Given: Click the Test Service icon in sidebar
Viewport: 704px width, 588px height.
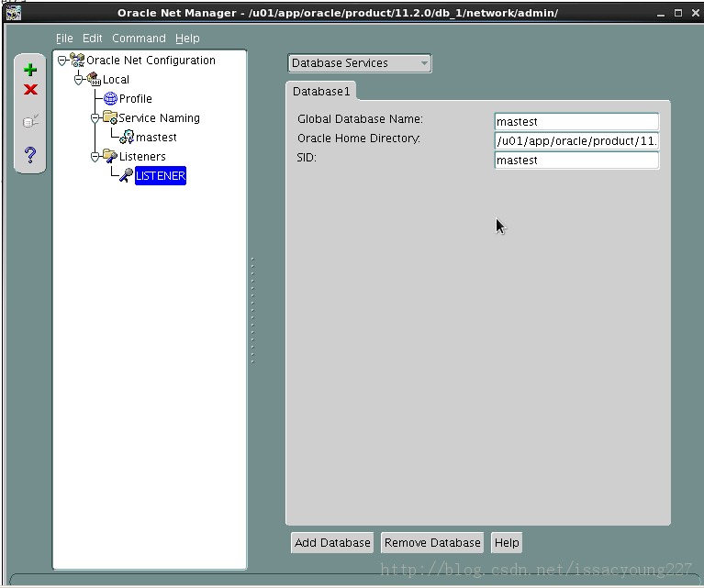Looking at the screenshot, I should pos(30,121).
